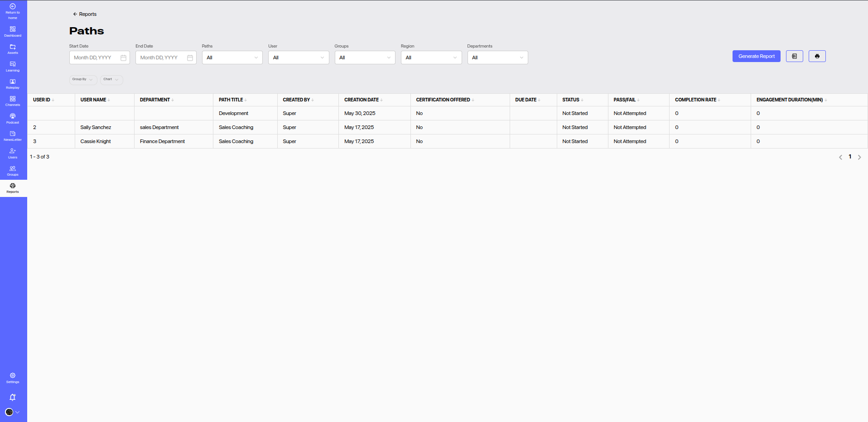The height and width of the screenshot is (422, 868).
Task: Open the Chart dropdown
Action: (x=111, y=79)
